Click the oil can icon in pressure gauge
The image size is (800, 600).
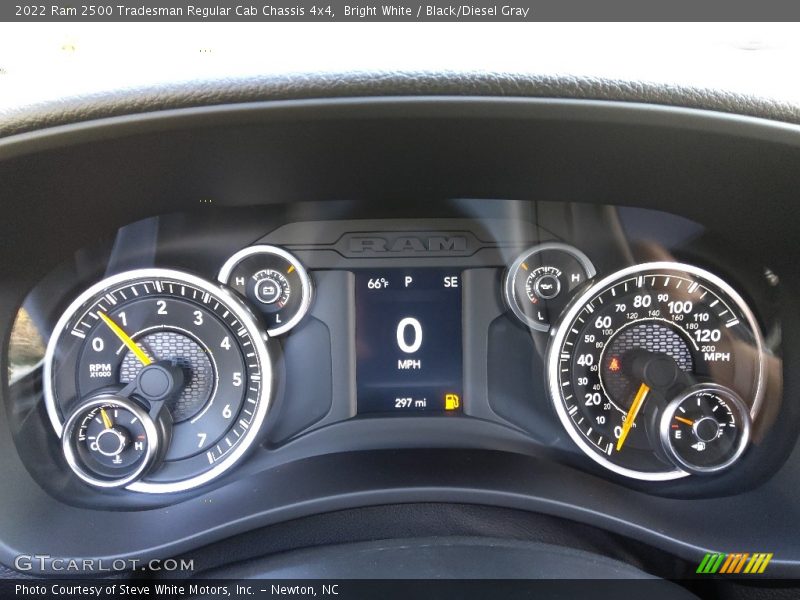point(547,285)
